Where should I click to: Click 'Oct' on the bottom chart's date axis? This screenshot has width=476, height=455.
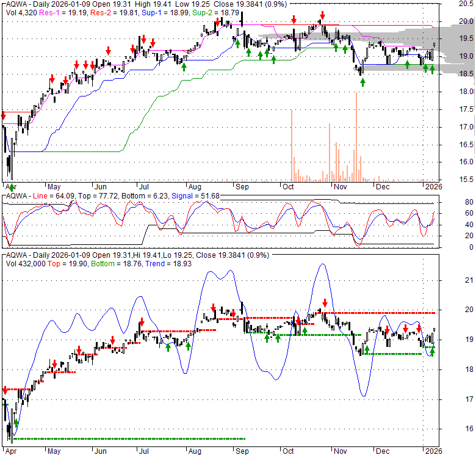click(x=288, y=451)
